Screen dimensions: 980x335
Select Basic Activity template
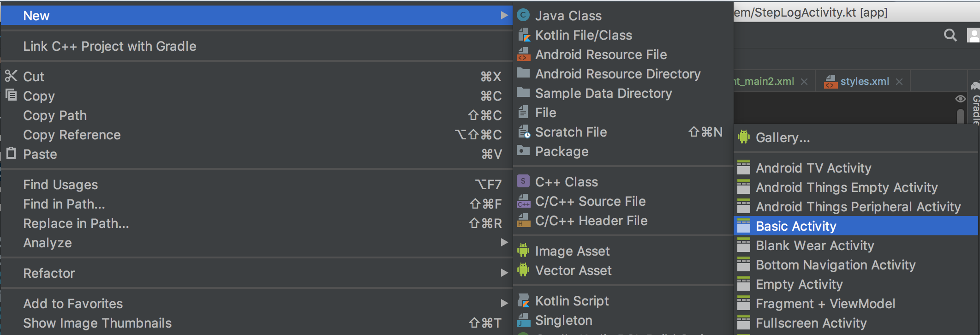pos(856,226)
